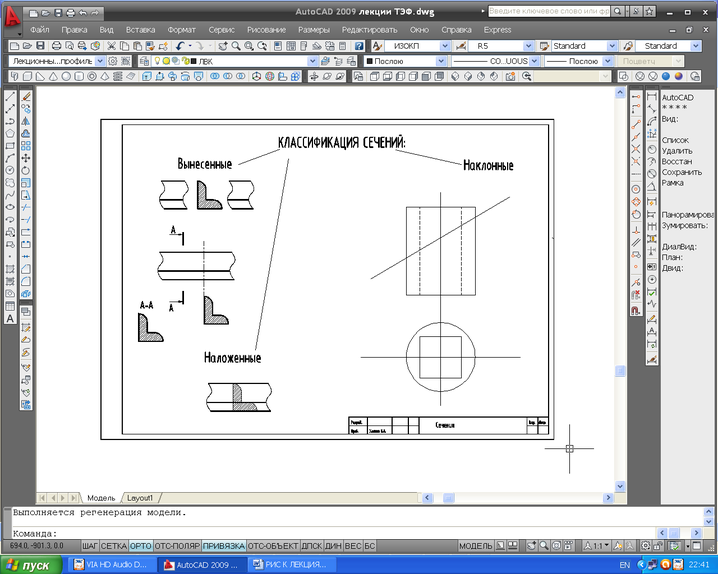Toggle ОРТО mode in status bar
Screen dimensions: 718x574
[141, 547]
